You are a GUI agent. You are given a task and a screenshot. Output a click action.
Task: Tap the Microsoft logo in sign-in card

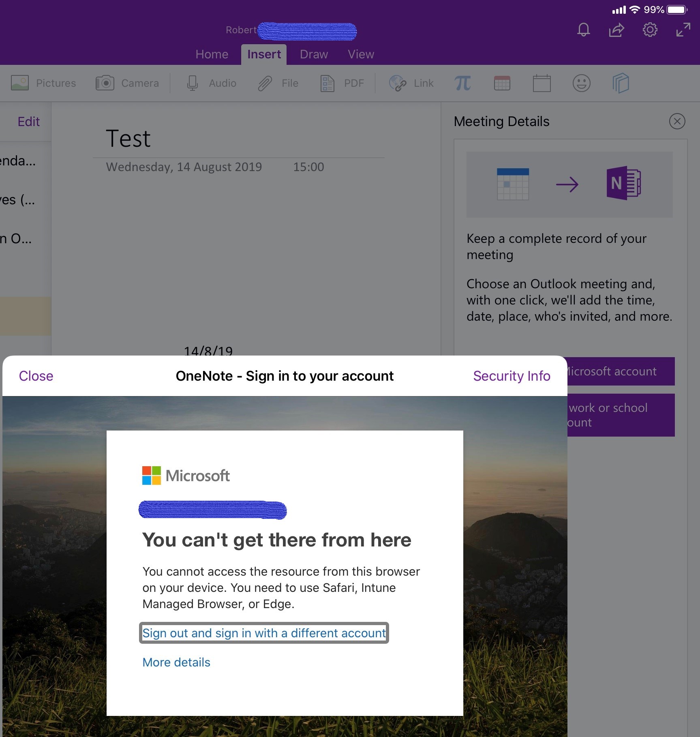186,476
